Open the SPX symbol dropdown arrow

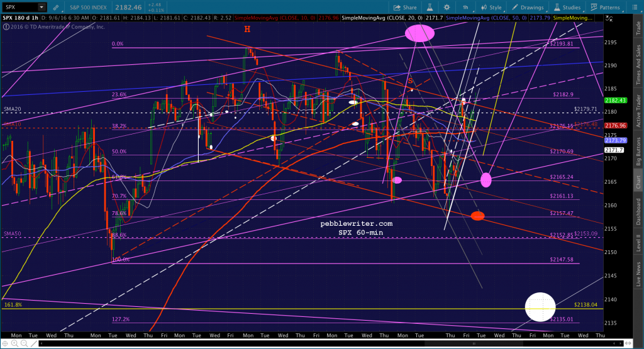(x=42, y=8)
